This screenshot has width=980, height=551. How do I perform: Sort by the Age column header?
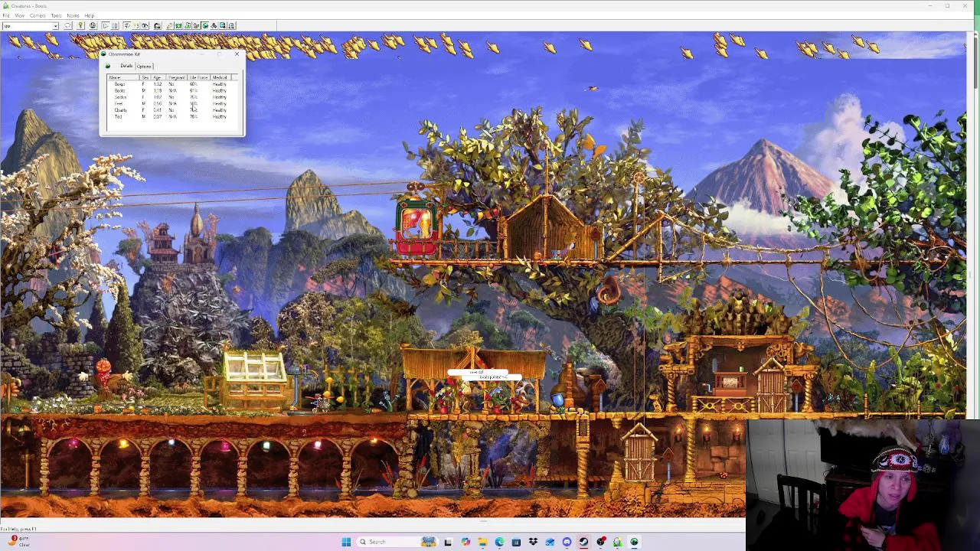tap(158, 77)
